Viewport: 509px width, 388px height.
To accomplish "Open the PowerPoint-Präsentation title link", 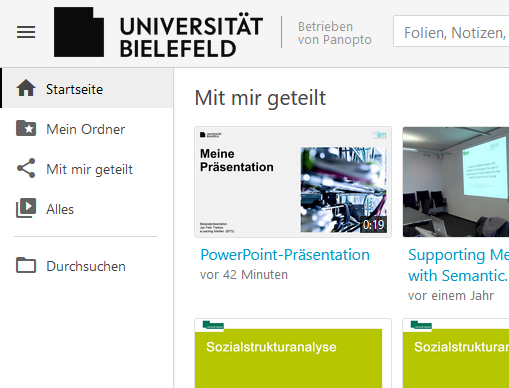I will [x=285, y=255].
